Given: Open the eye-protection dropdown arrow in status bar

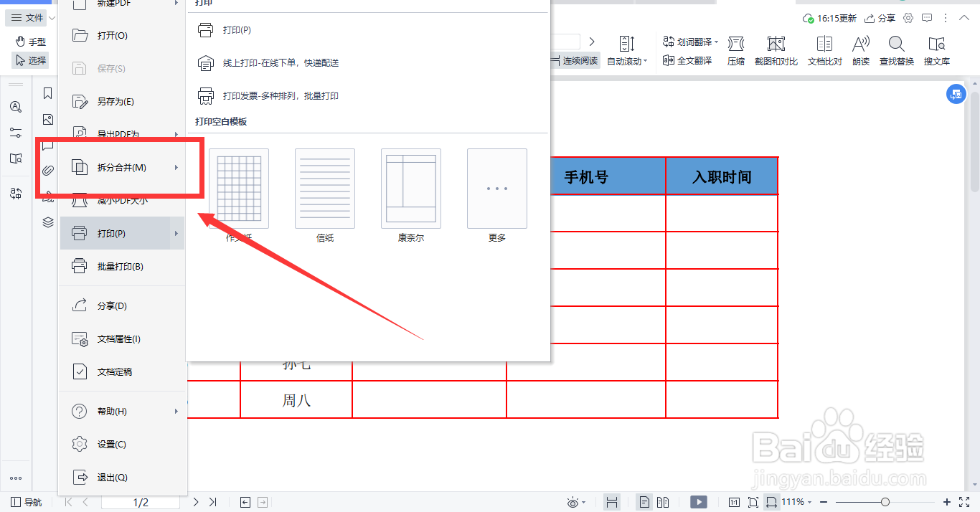Looking at the screenshot, I should pos(584,503).
